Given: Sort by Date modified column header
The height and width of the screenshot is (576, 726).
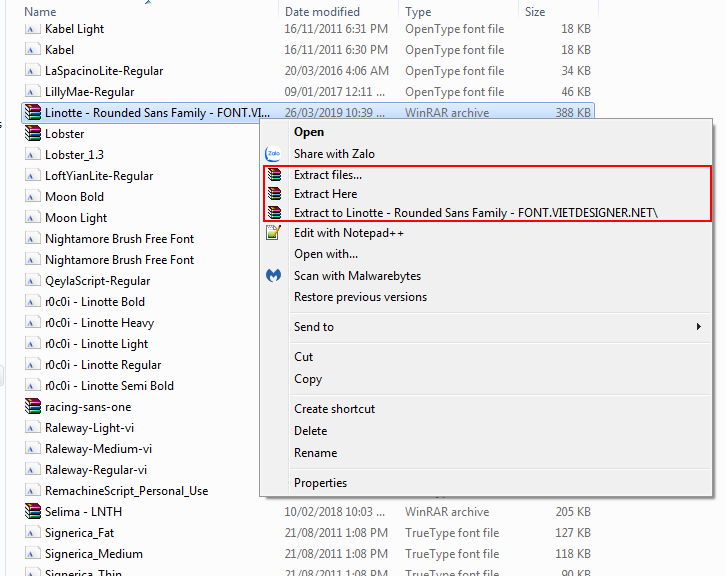Looking at the screenshot, I should (x=323, y=11).
